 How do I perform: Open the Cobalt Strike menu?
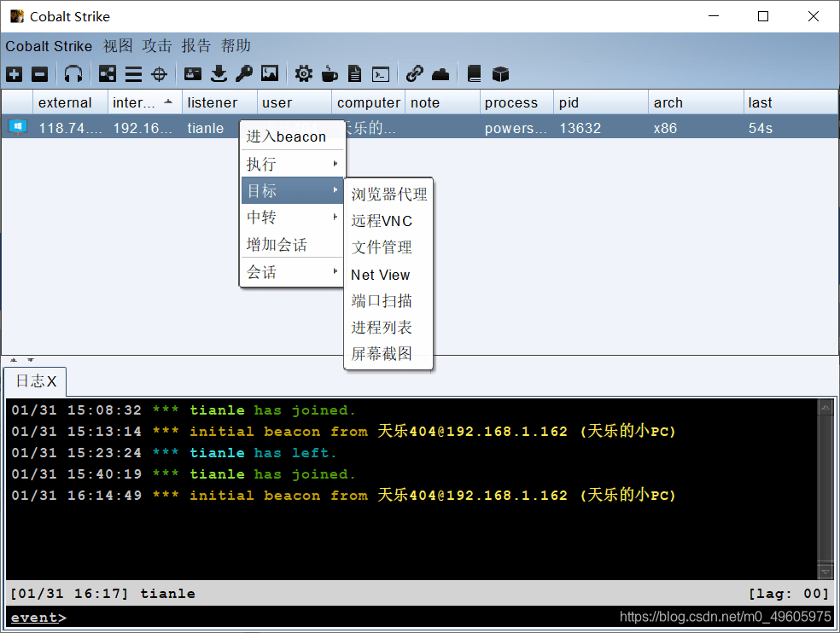(x=49, y=46)
